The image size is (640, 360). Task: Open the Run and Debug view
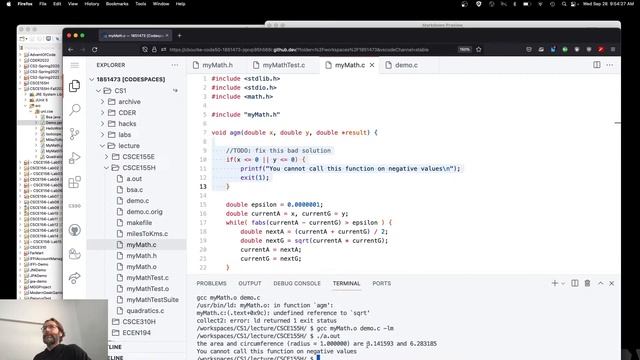[74, 158]
